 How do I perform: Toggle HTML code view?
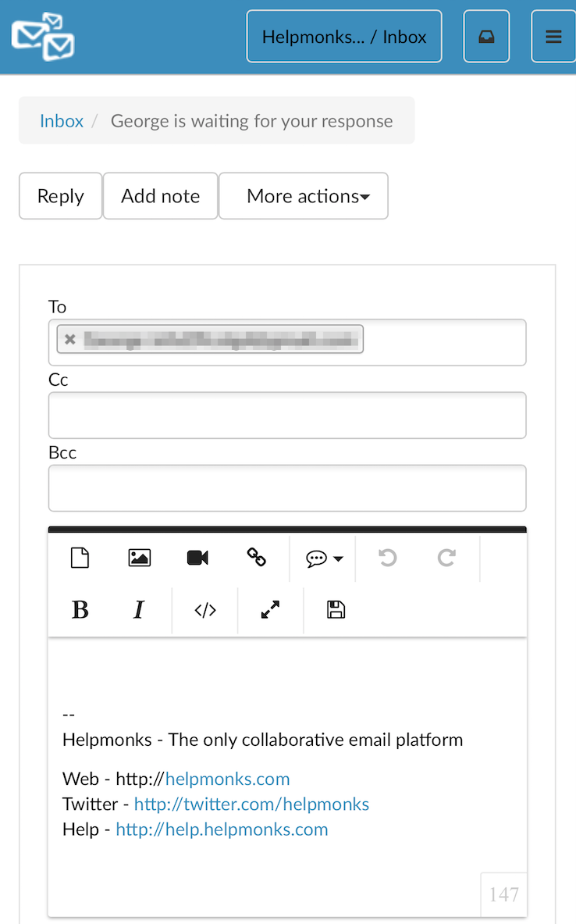tap(204, 610)
